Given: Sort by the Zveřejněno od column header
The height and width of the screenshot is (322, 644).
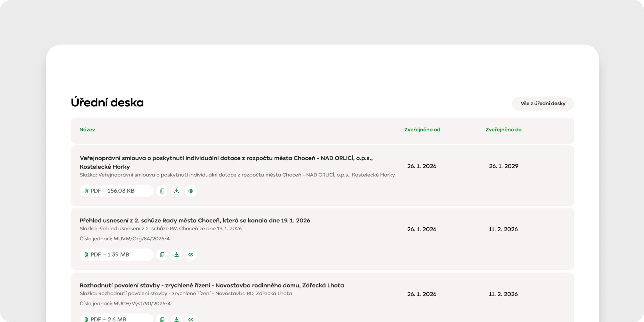Looking at the screenshot, I should point(422,129).
